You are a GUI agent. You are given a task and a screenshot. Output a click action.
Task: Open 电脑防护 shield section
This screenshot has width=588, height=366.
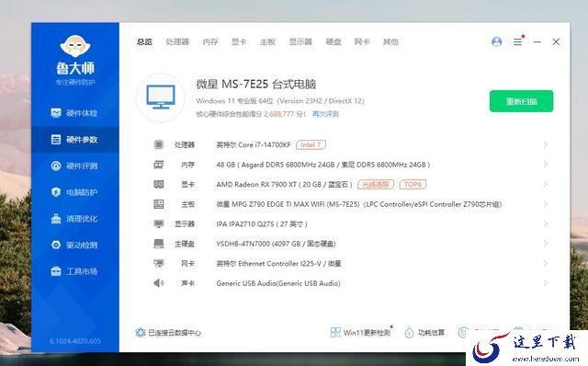click(75, 192)
